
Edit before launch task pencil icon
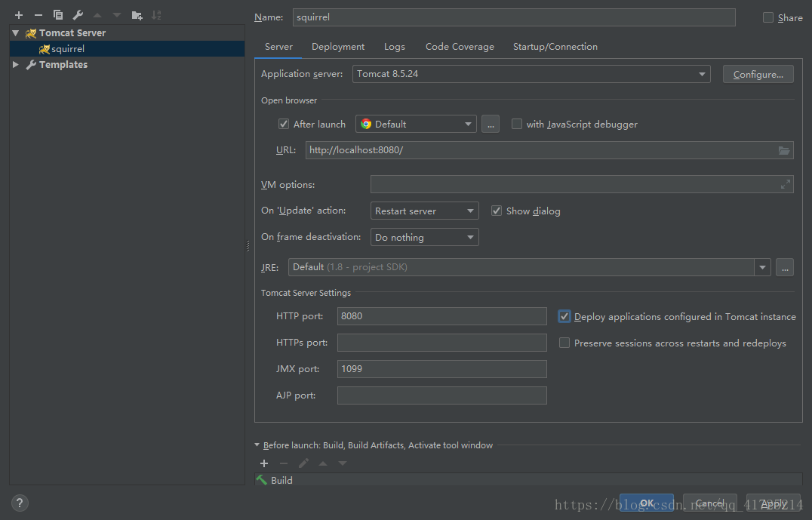pos(303,463)
